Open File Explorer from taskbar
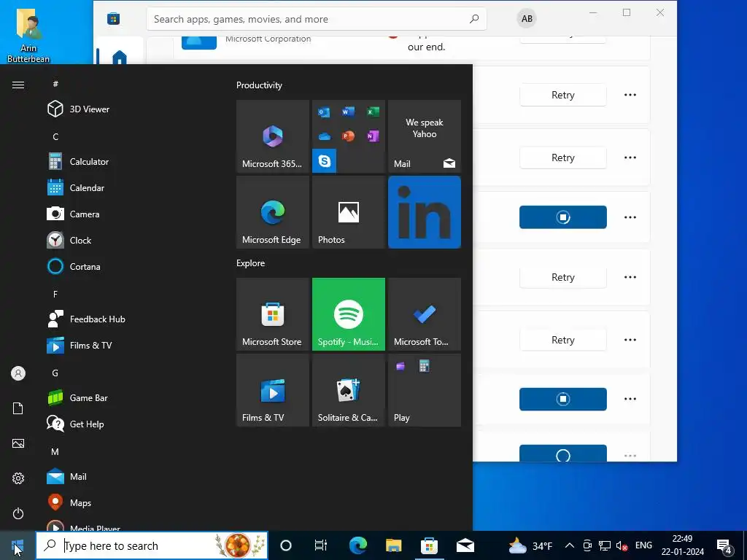This screenshot has height=560, width=747. coord(393,545)
